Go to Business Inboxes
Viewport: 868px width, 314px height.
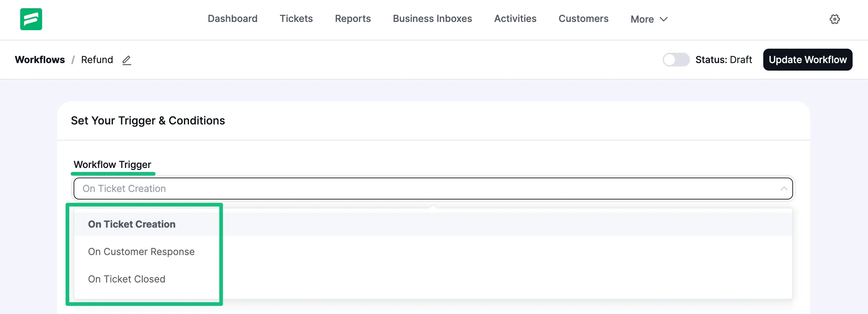pos(432,19)
